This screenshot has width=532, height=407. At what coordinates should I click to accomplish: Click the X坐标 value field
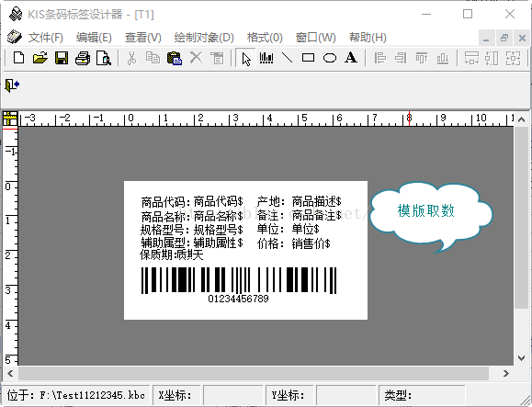click(233, 395)
